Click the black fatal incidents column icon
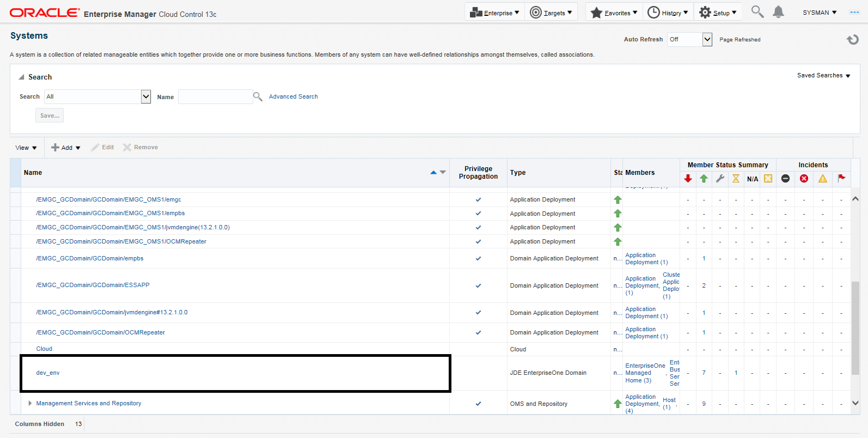868x438 pixels. (x=785, y=179)
